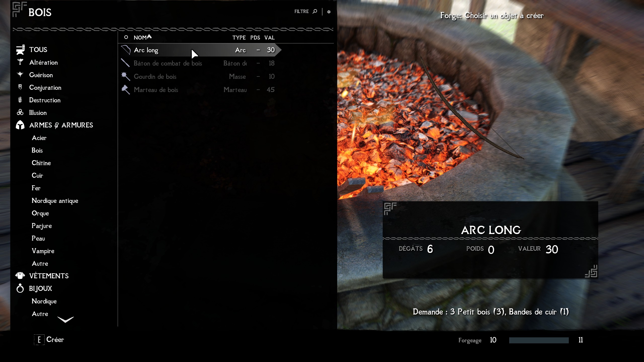Select the Illusion category
The width and height of the screenshot is (644, 362).
point(38,113)
